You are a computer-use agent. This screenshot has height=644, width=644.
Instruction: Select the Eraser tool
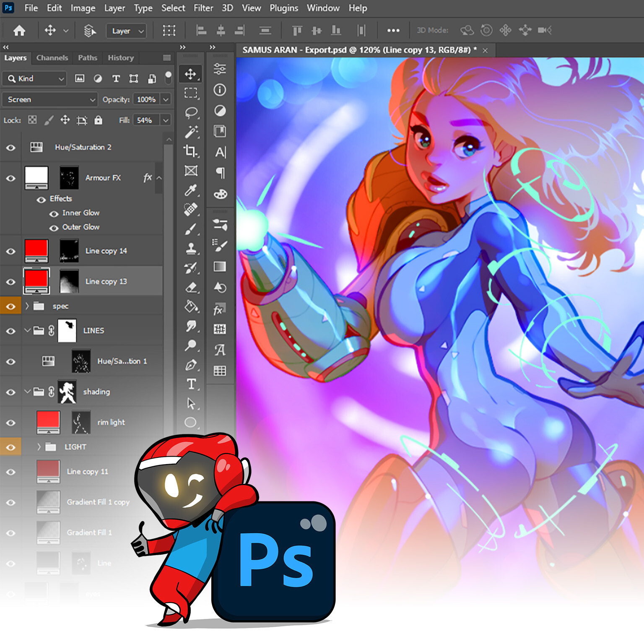click(191, 287)
